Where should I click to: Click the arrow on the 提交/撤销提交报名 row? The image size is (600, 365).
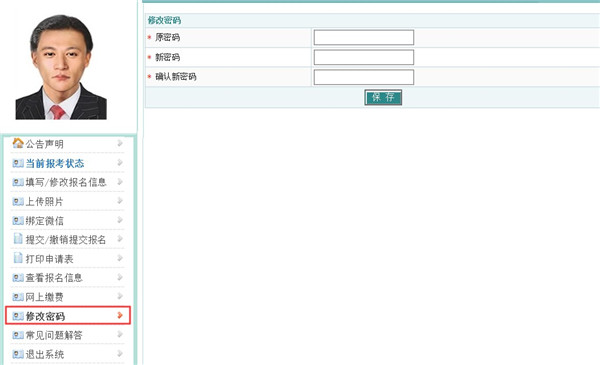120,239
